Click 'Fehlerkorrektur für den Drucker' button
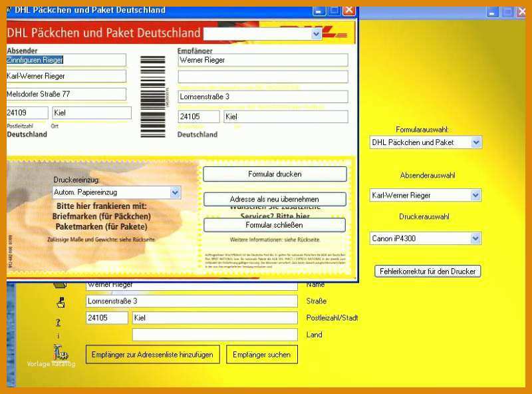532x394 pixels. click(428, 272)
